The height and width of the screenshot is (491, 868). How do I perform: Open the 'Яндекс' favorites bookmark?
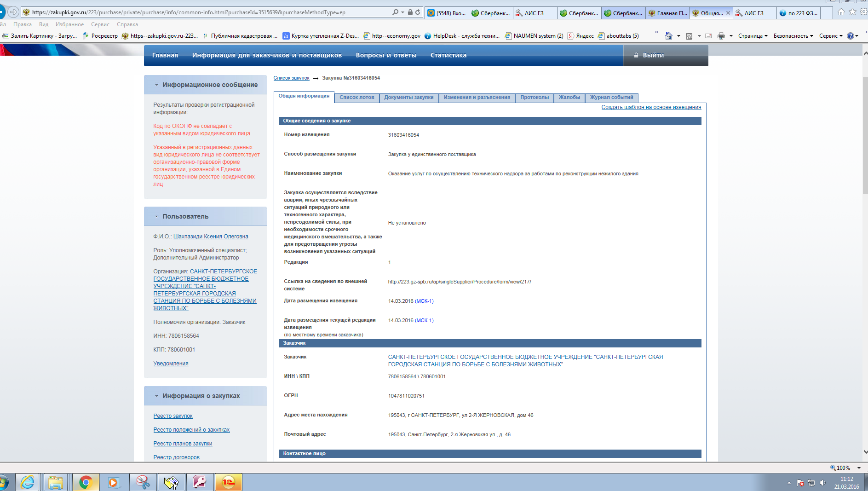click(581, 36)
